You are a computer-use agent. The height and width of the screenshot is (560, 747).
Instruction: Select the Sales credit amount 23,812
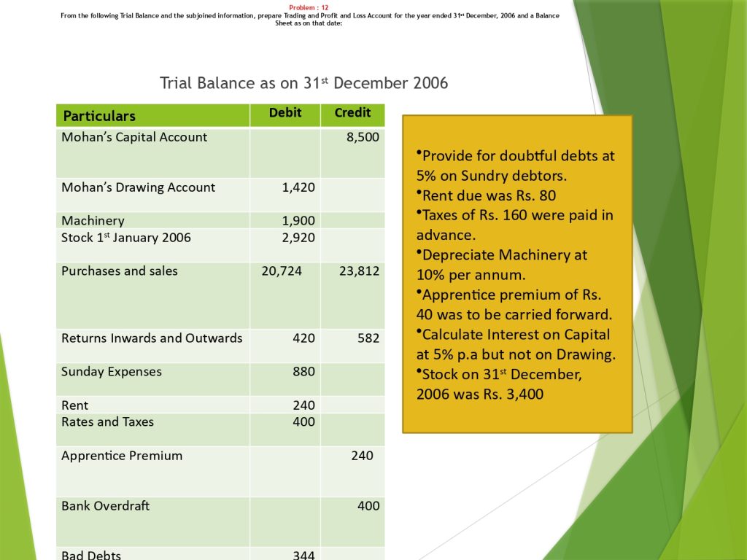point(359,271)
